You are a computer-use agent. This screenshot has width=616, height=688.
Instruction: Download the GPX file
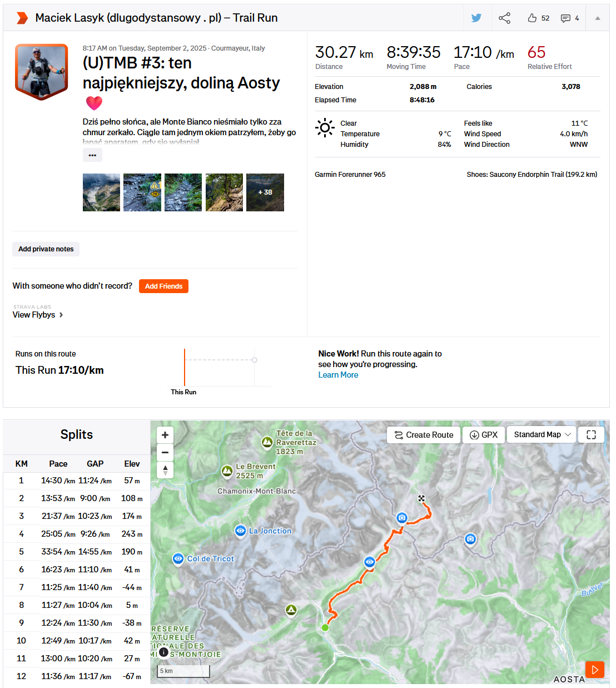484,435
